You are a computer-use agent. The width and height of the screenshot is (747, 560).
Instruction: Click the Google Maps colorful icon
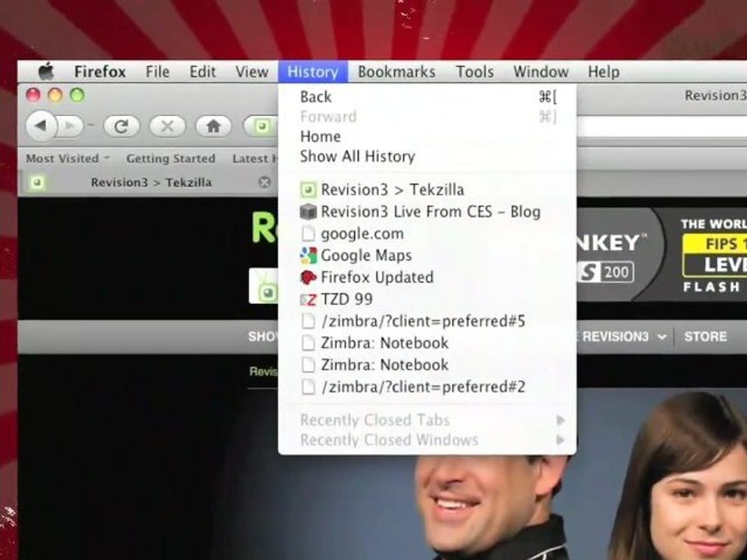308,256
